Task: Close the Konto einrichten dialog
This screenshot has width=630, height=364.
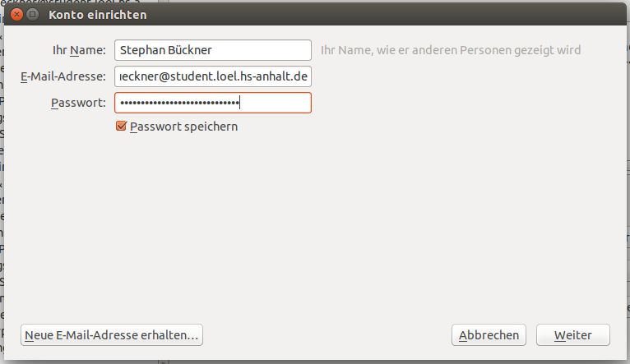Action: 17,15
